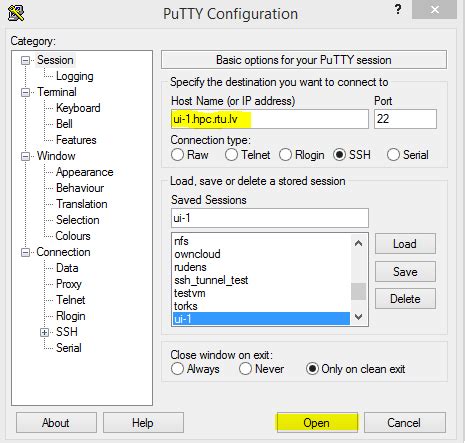Click the Port number field
Viewport: 465px width, 443px height.
(x=405, y=119)
